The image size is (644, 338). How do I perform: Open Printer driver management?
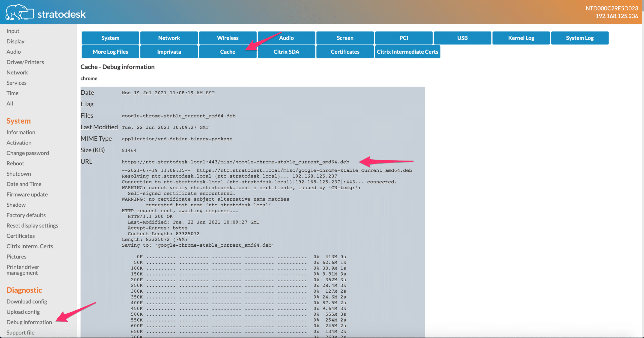point(23,270)
